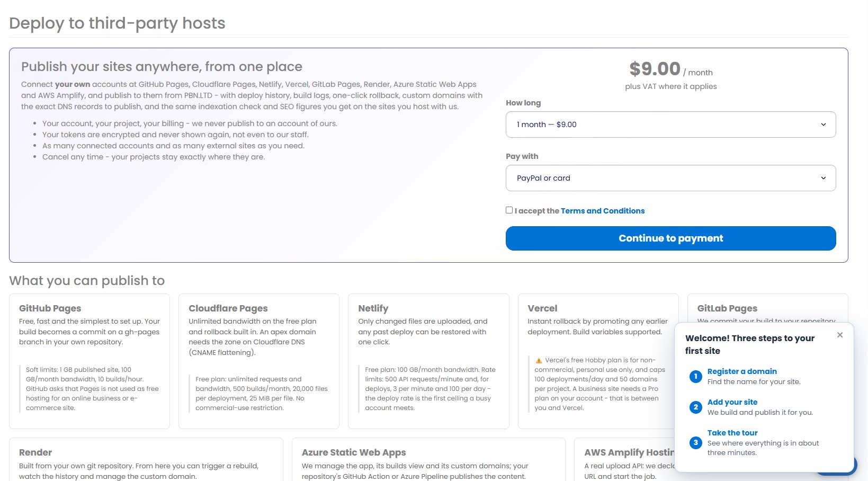Click 'Welcome! Three steps to your first site'
This screenshot has width=868, height=481.
pos(750,344)
